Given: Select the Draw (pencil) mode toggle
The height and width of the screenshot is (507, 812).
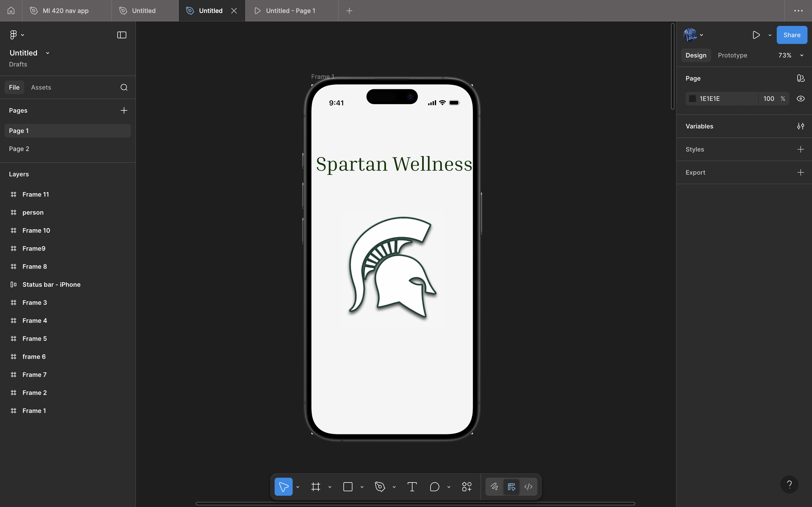Looking at the screenshot, I should coord(494,486).
